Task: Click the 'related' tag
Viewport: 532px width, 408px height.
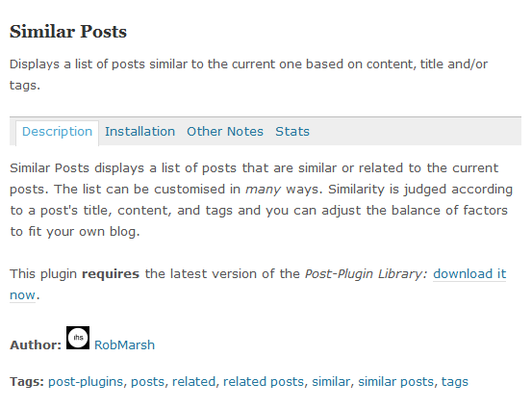Action: (193, 382)
